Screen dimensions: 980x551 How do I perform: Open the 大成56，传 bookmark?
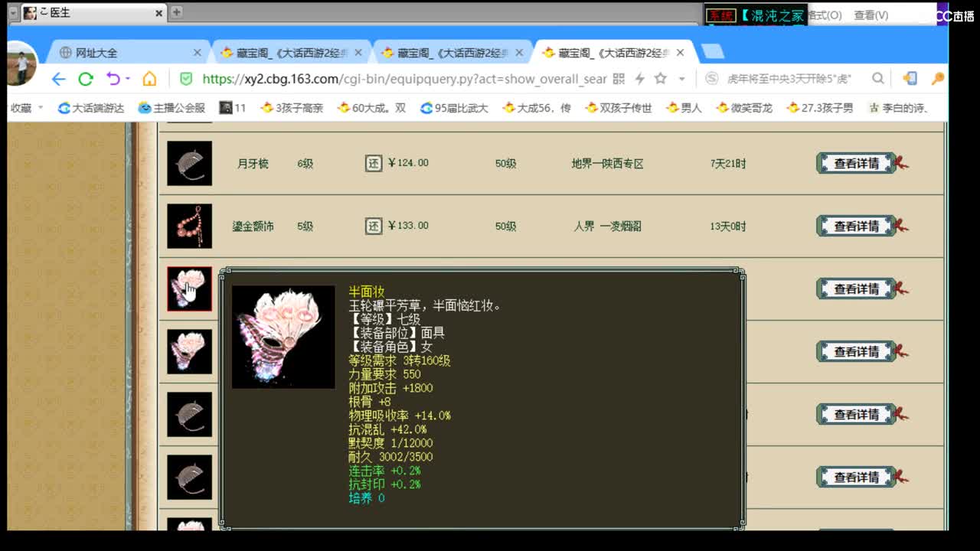coord(536,108)
